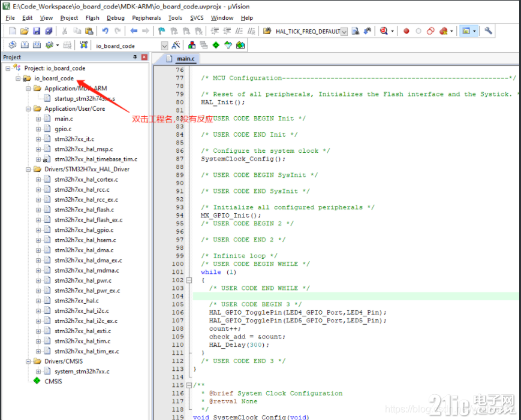
Task: Insert breakpoint red dot icon
Action: (406, 31)
